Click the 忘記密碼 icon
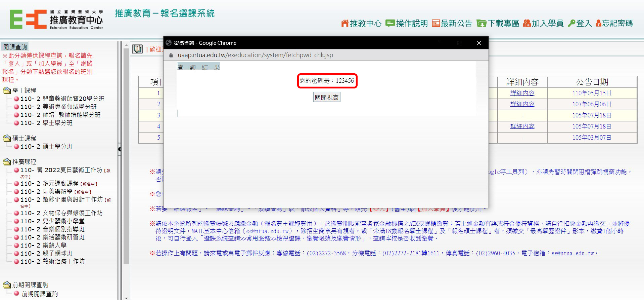Screen dimensions: 644x300 (598, 23)
